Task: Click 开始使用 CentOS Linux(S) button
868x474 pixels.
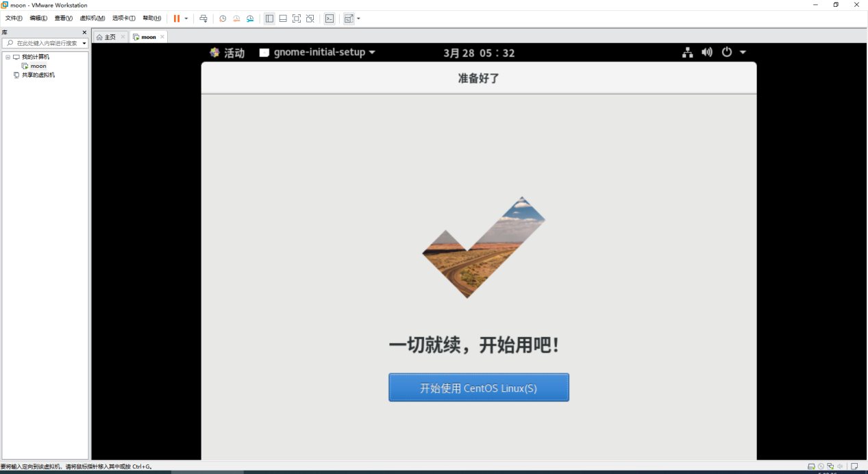Action: point(479,388)
